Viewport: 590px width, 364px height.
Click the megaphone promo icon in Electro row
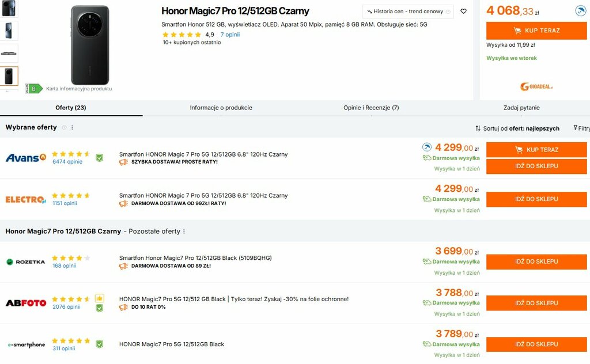[123, 203]
